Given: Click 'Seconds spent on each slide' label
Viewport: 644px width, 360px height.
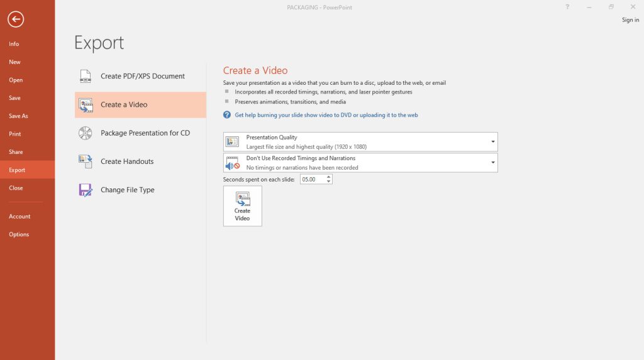Looking at the screenshot, I should (x=258, y=180).
